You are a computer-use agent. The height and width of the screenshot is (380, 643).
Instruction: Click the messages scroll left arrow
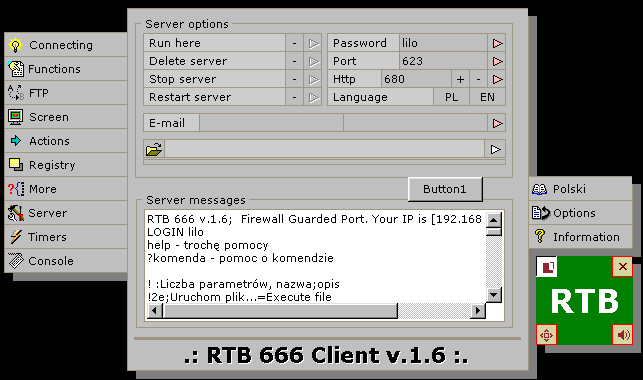[x=154, y=311]
